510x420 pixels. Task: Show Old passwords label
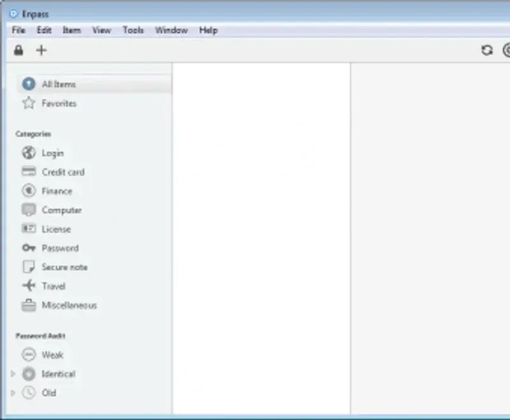pos(49,393)
